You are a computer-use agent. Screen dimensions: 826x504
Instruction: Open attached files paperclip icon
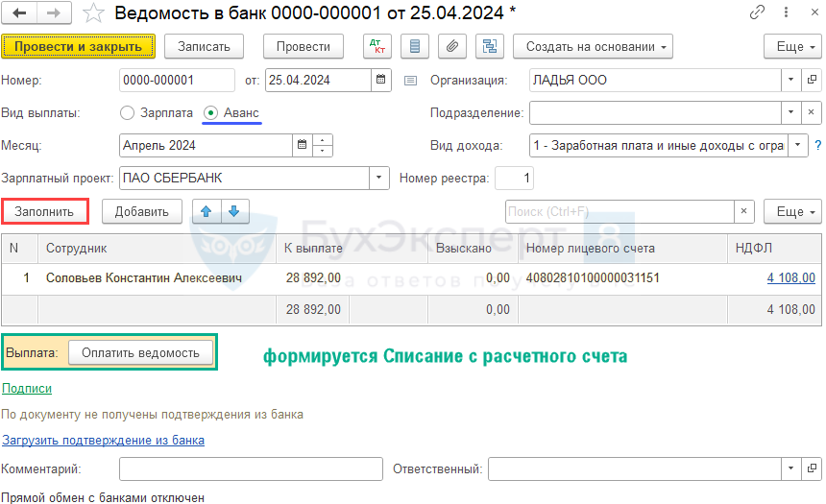coord(452,46)
